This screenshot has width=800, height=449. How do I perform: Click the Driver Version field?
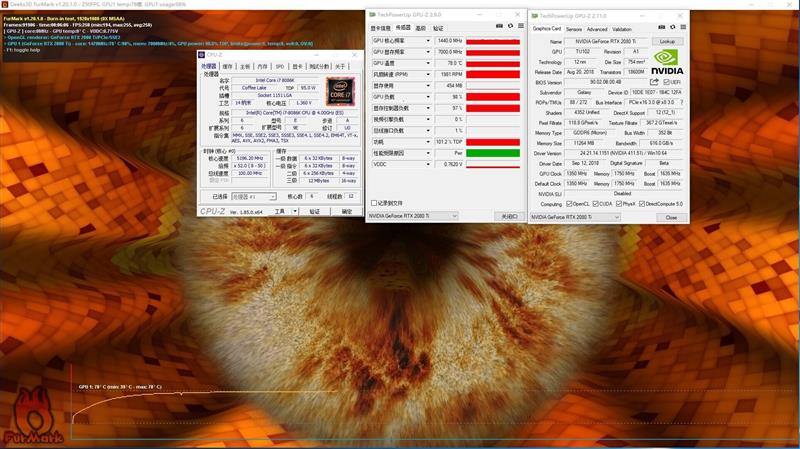click(623, 153)
